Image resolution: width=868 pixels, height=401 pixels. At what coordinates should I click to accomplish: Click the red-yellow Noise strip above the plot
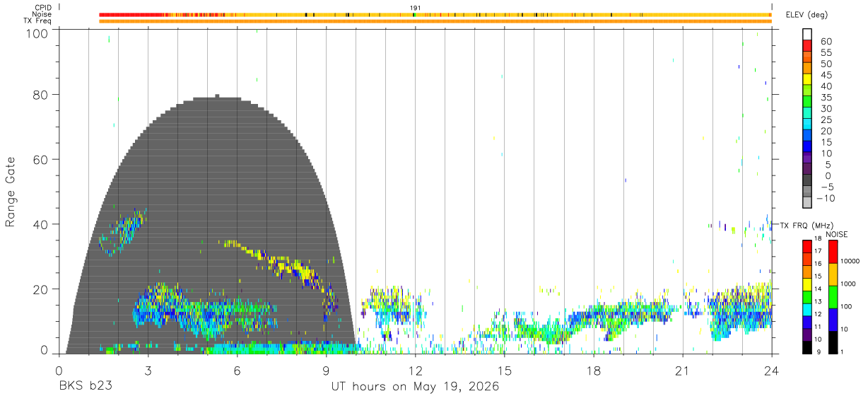tap(435, 14)
